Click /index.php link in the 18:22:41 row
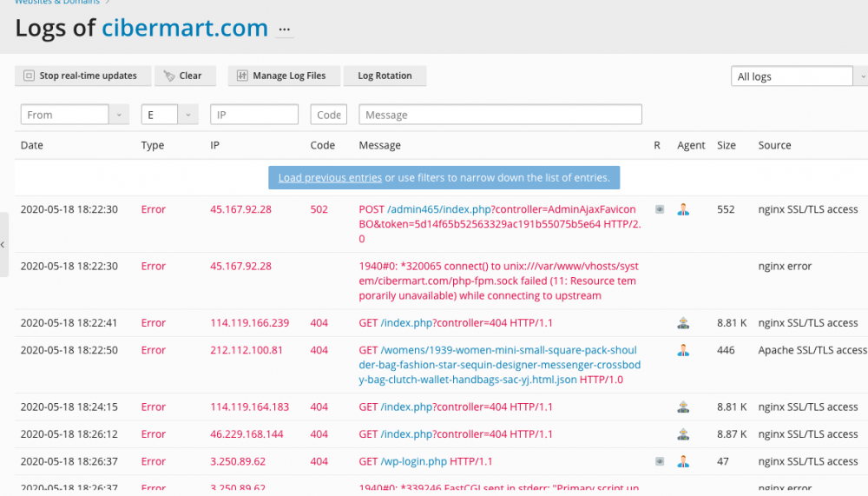 pyautogui.click(x=407, y=323)
